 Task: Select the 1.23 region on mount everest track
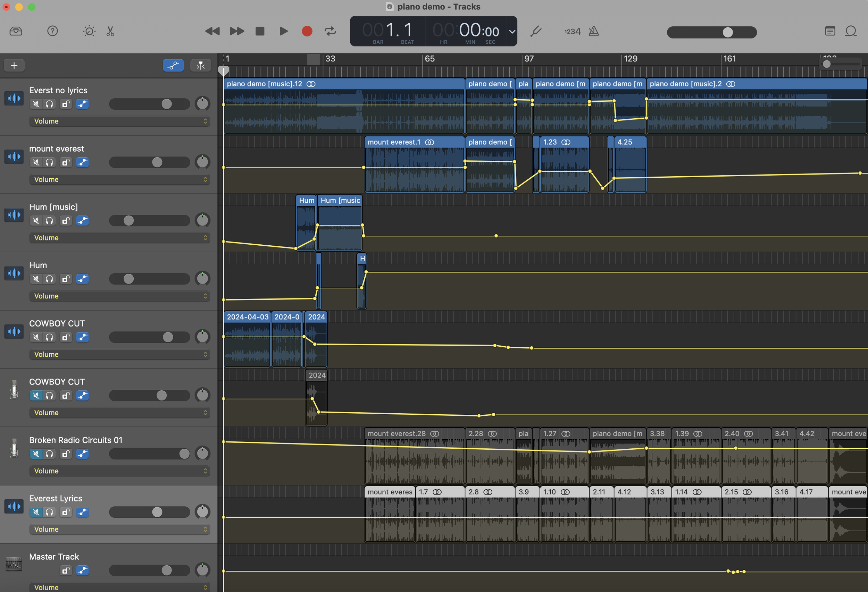tap(564, 164)
